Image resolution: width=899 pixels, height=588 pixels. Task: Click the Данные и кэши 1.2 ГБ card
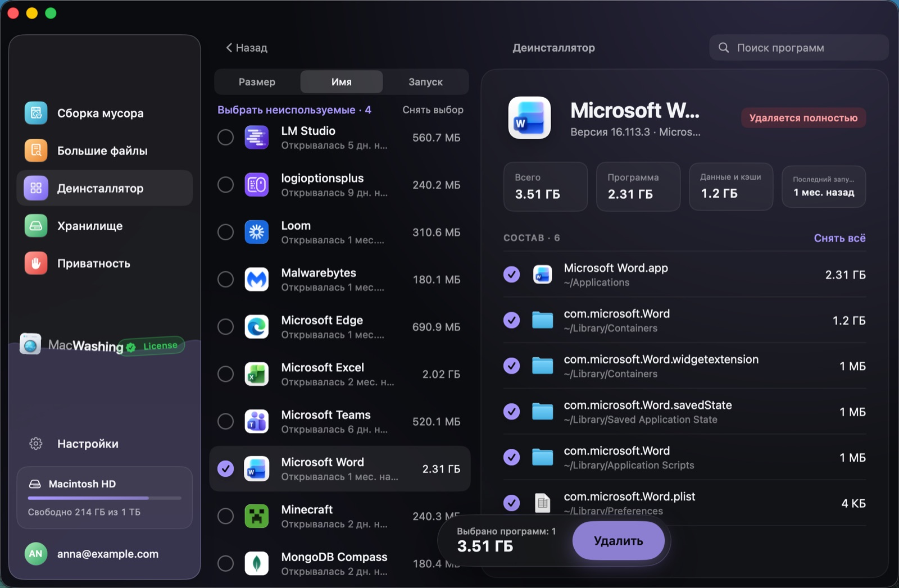(x=731, y=186)
